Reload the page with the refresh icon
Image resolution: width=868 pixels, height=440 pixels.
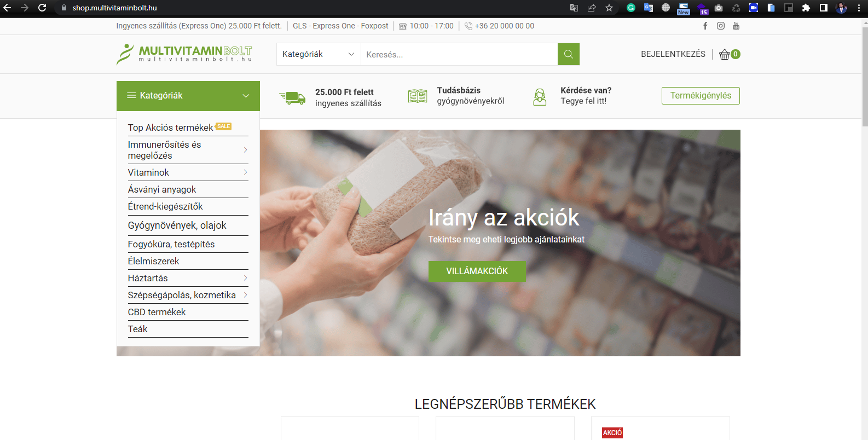(42, 8)
